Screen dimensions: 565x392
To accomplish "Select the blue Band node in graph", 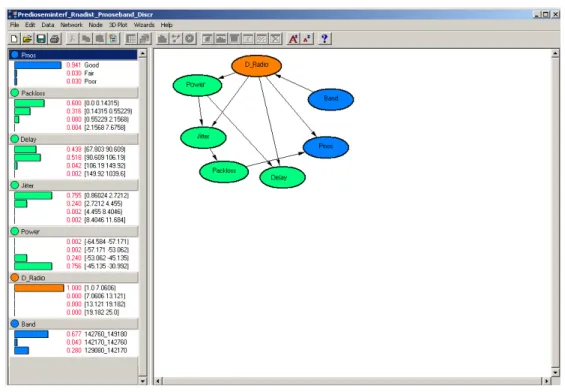I will pyautogui.click(x=331, y=99).
